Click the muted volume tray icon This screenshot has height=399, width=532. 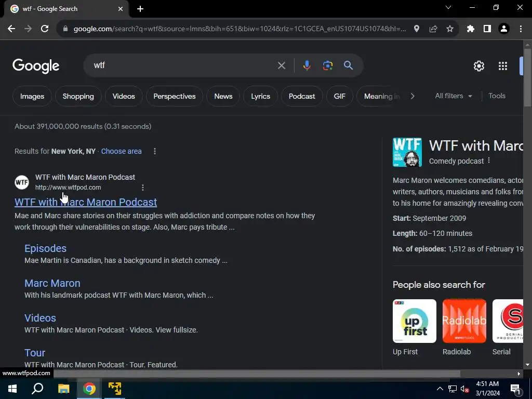click(465, 389)
